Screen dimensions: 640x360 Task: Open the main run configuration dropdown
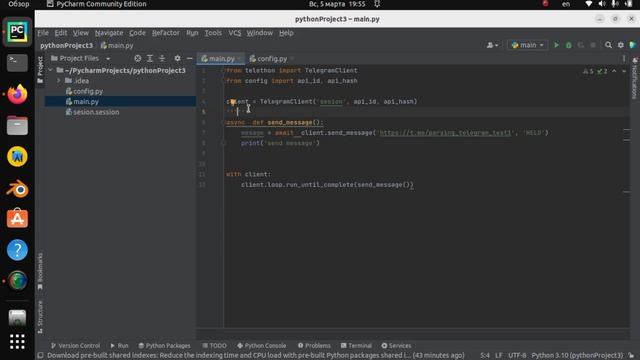click(x=527, y=45)
